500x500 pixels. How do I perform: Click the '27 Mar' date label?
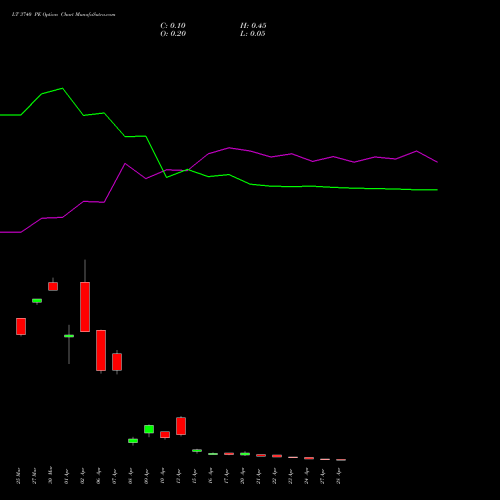pos(34,476)
